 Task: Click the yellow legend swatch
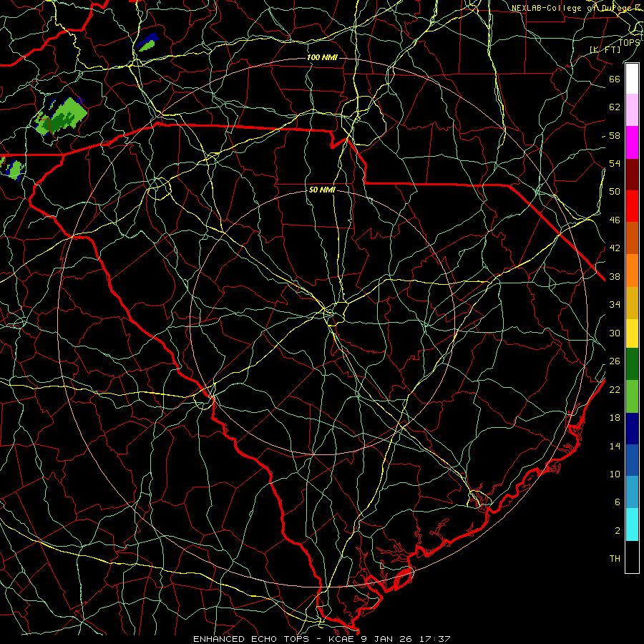632,333
